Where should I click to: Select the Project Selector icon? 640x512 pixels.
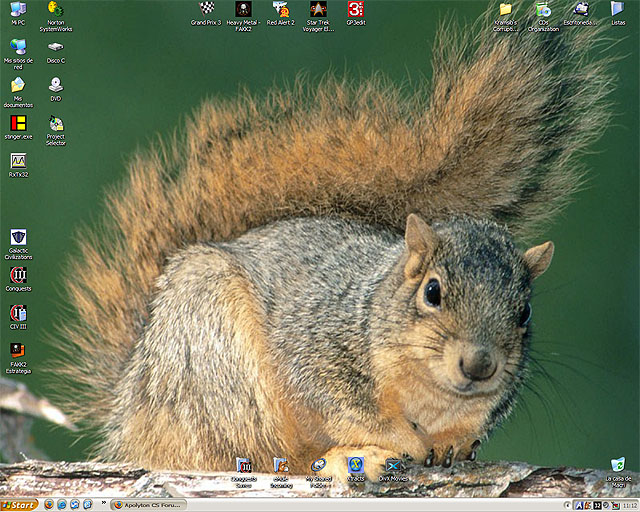55,124
